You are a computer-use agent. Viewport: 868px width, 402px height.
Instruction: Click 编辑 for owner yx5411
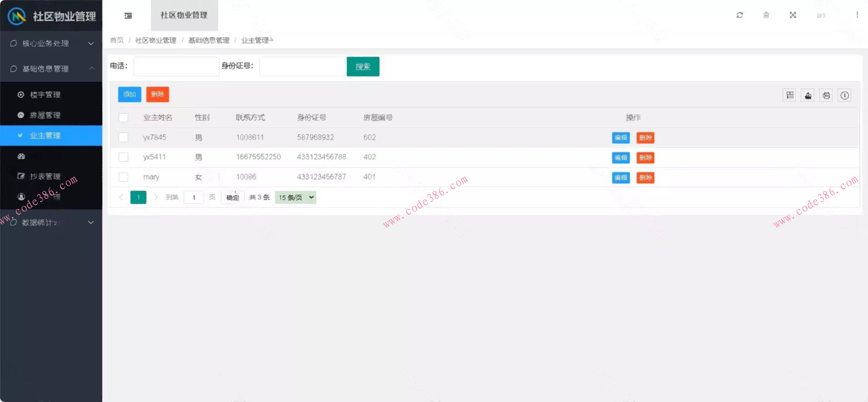pyautogui.click(x=621, y=158)
